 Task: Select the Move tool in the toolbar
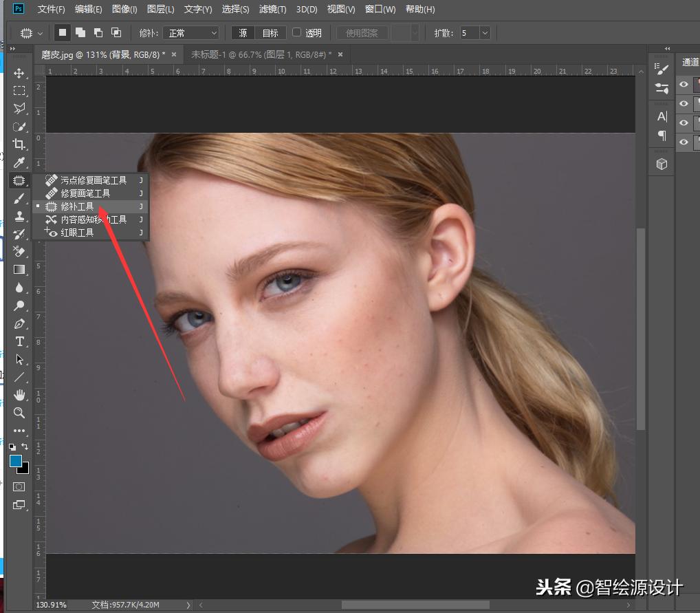pyautogui.click(x=19, y=73)
